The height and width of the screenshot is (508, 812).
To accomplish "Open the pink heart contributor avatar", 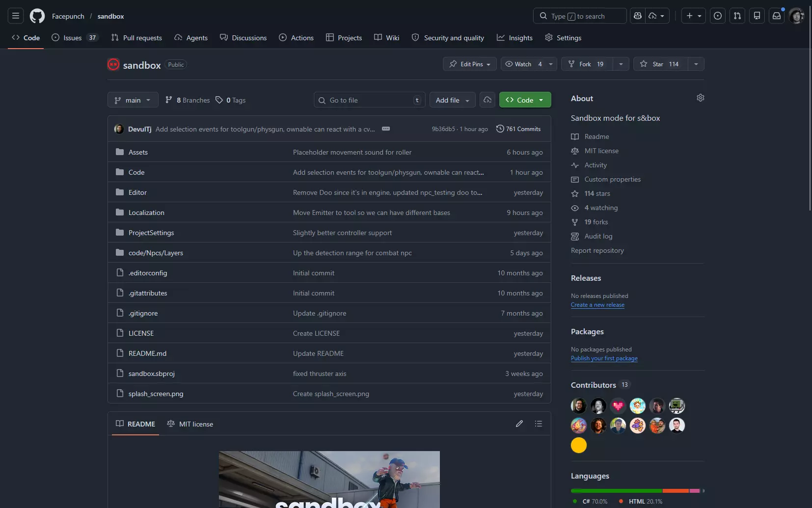I will click(618, 406).
